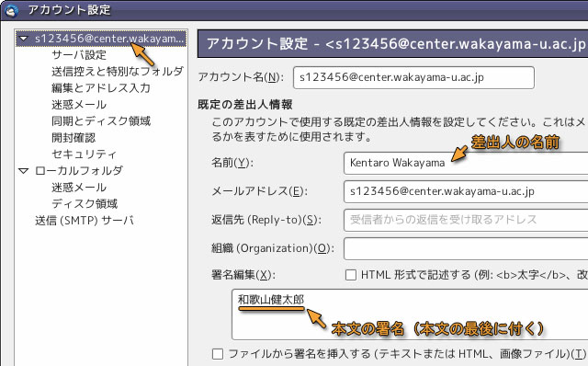Viewport: 588px width, 366px height.
Task: Open 送信控えと特別なフォルダ settings
Action: click(118, 72)
